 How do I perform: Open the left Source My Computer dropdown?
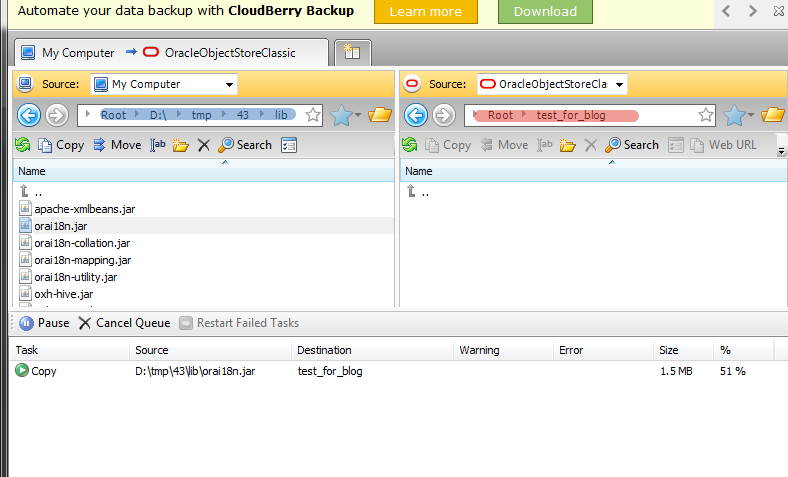(164, 84)
